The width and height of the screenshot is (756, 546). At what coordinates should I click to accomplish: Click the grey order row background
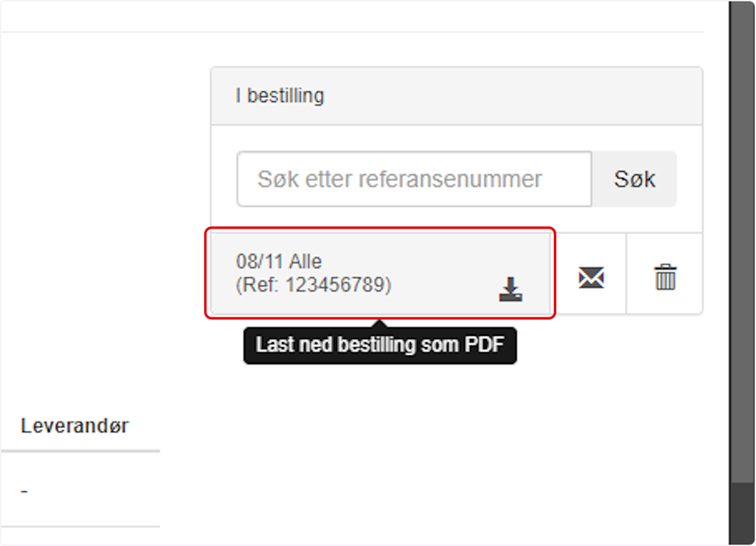pos(380,274)
